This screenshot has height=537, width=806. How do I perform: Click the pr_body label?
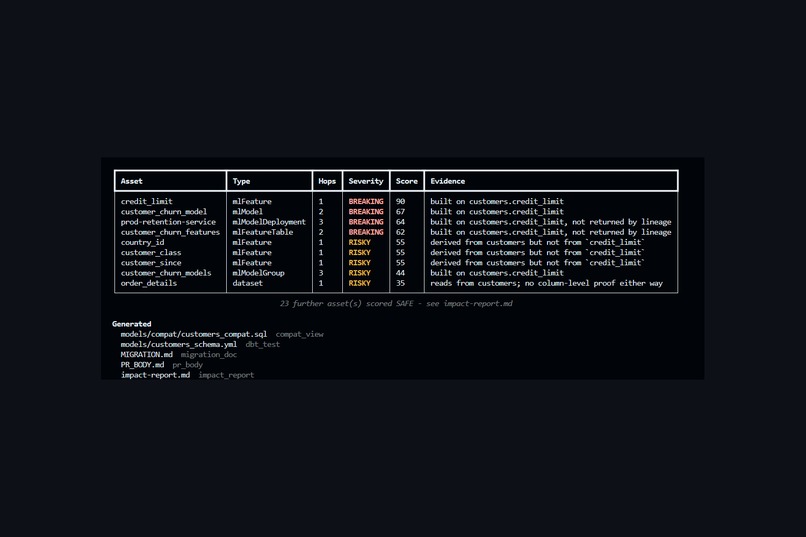point(188,365)
